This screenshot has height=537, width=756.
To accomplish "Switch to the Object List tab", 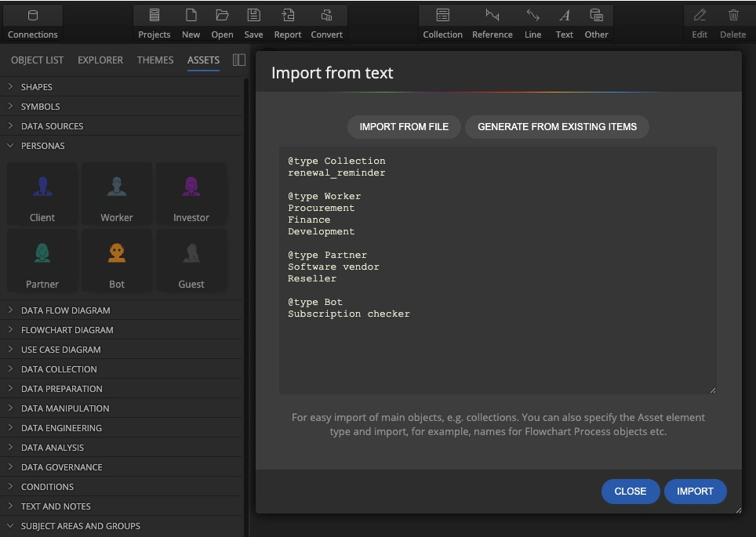I will click(x=37, y=60).
